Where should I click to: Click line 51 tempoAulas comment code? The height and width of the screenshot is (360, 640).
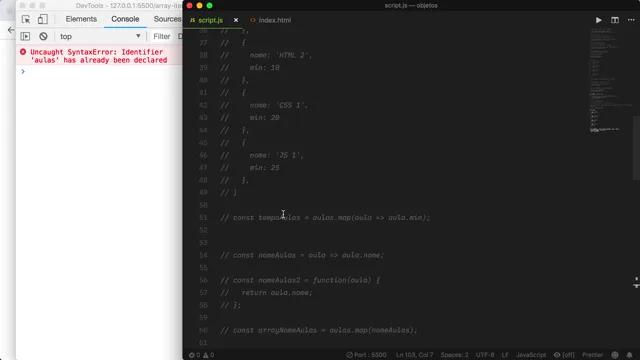(x=325, y=218)
